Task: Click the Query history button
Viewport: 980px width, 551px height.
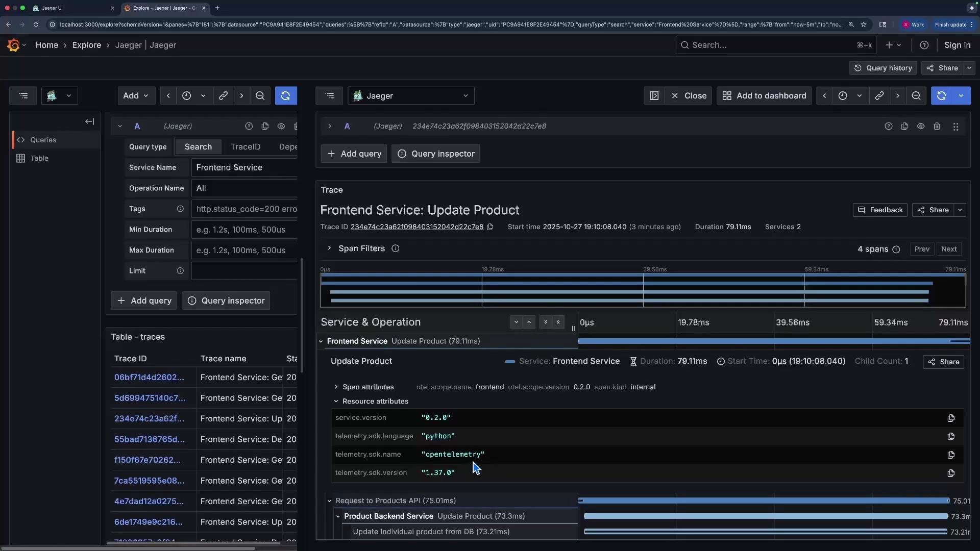Action: pos(883,68)
